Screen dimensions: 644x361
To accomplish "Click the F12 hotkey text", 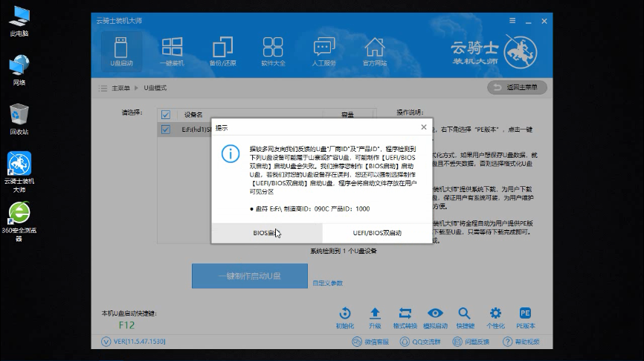I will pos(126,325).
